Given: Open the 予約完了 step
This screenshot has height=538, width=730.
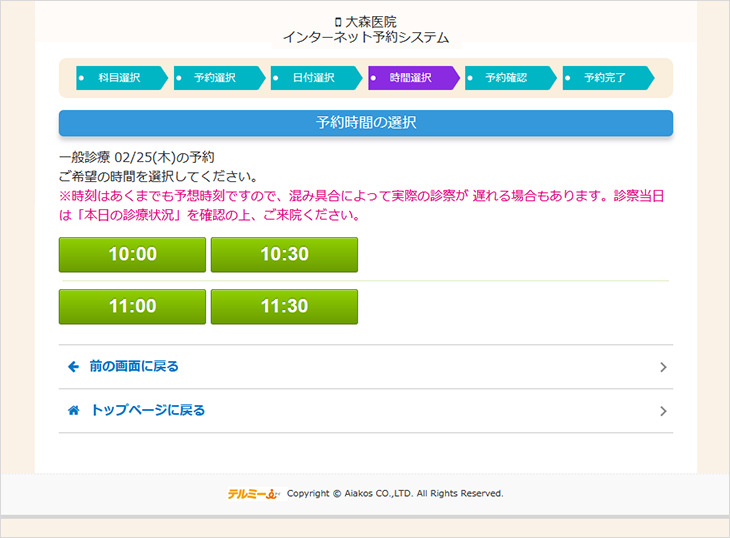Looking at the screenshot, I should pos(608,78).
